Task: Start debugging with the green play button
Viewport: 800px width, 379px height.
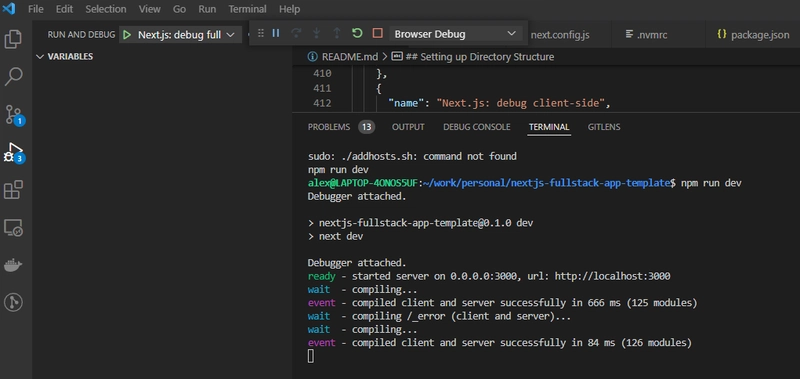Action: click(x=127, y=35)
